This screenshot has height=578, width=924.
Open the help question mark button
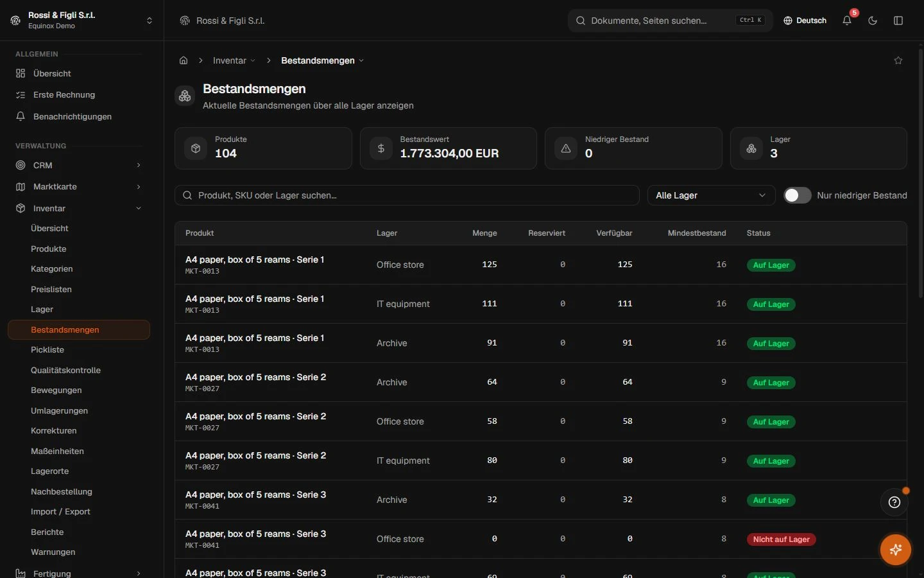[x=894, y=502]
